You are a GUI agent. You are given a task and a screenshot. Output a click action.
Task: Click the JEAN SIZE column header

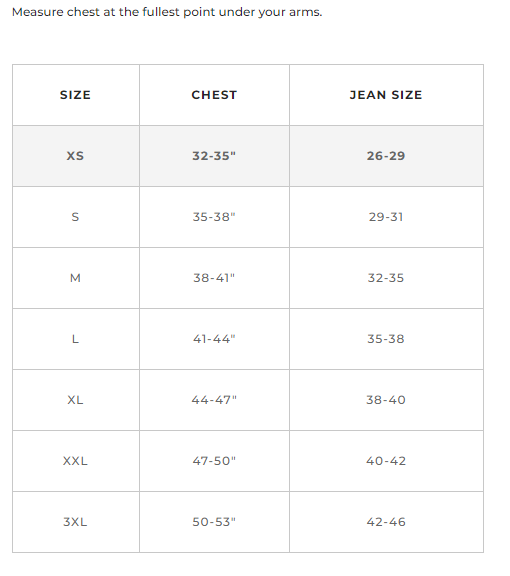coord(386,95)
